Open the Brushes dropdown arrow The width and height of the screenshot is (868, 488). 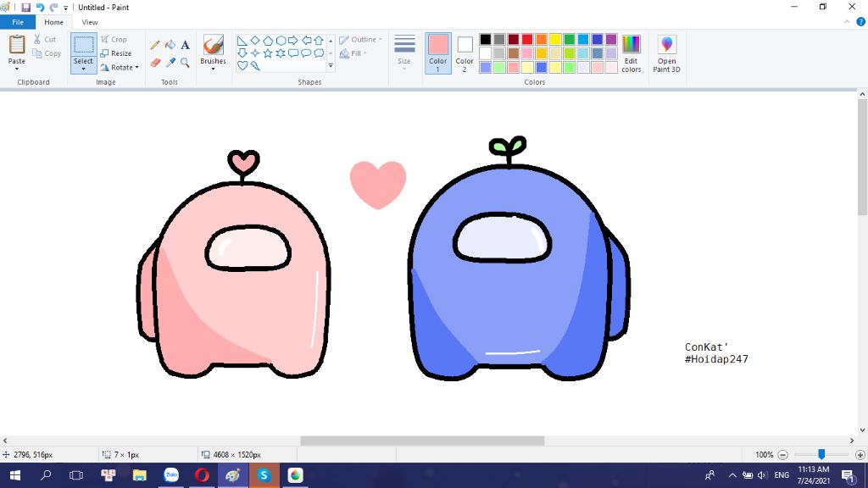click(x=213, y=69)
